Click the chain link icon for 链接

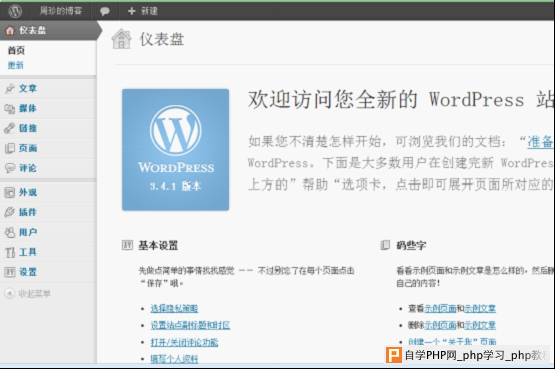10,128
